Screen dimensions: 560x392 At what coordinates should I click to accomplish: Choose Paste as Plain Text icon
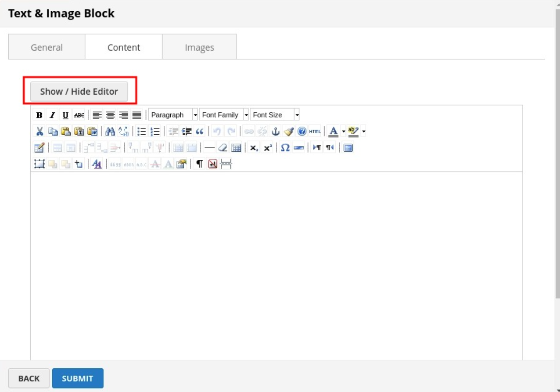(79, 131)
